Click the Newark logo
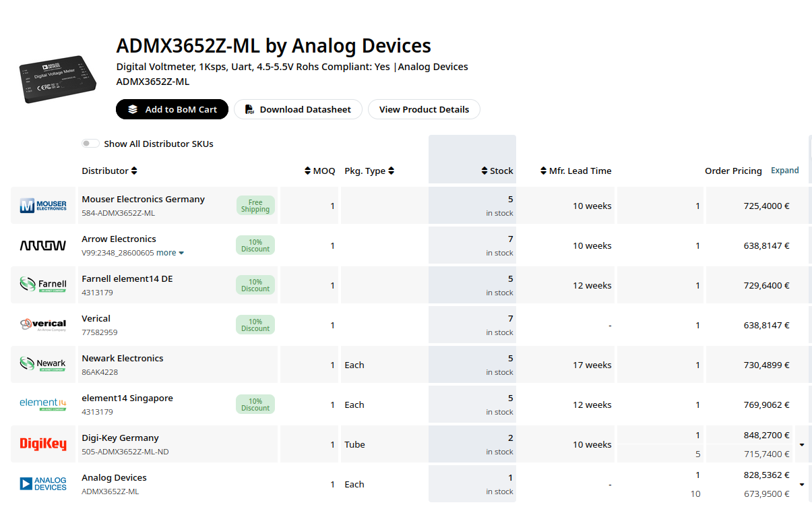Viewport: 812px width, 507px height. click(x=43, y=365)
